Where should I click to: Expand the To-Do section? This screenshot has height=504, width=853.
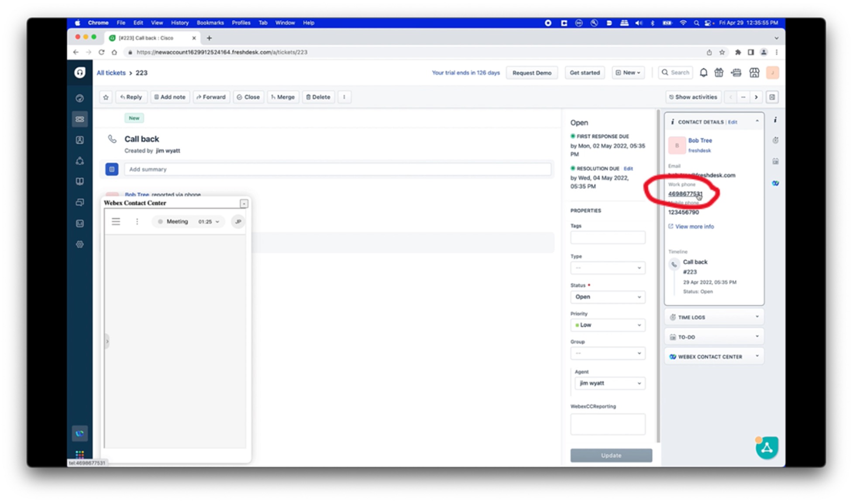[714, 337]
